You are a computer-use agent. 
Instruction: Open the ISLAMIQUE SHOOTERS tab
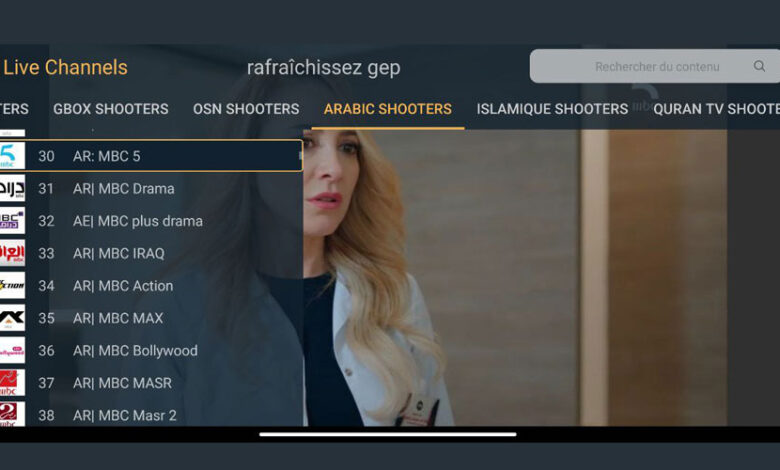(x=552, y=109)
